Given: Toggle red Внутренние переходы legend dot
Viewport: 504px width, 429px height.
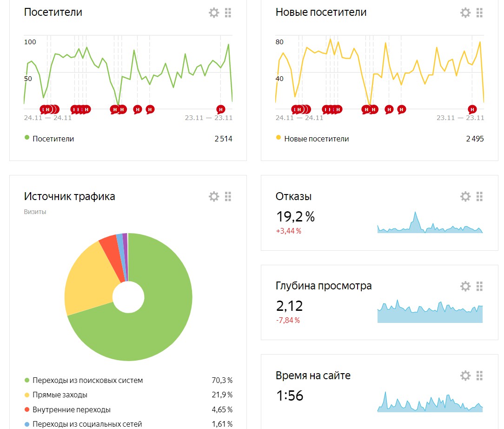Looking at the screenshot, I should pyautogui.click(x=27, y=409).
